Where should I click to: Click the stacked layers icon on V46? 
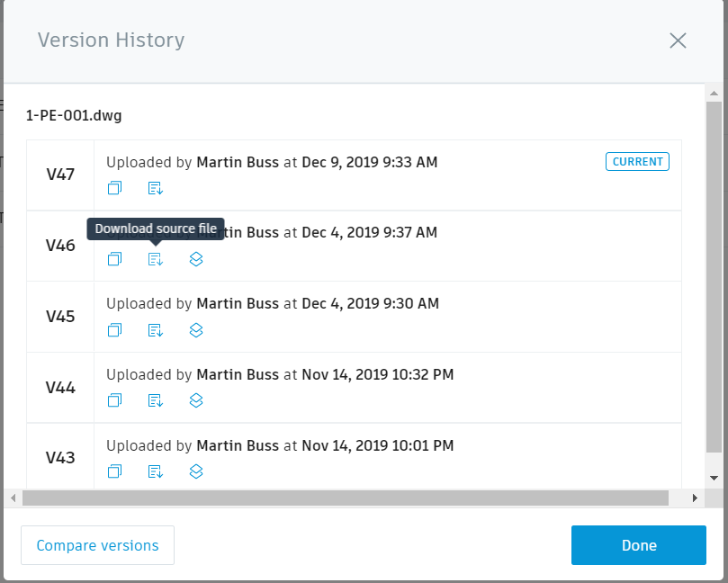click(196, 259)
